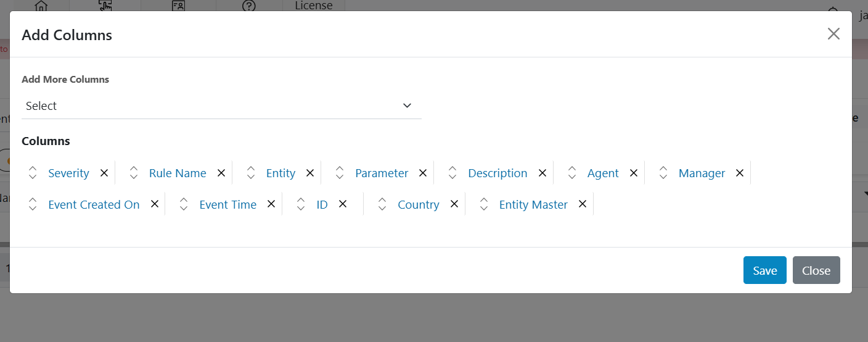Click the Rule Name column label

178,173
